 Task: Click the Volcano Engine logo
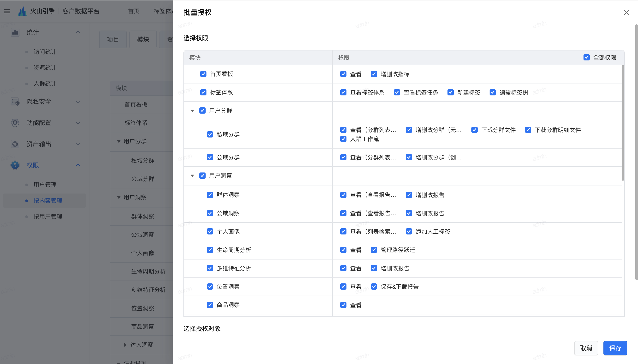[x=22, y=11]
